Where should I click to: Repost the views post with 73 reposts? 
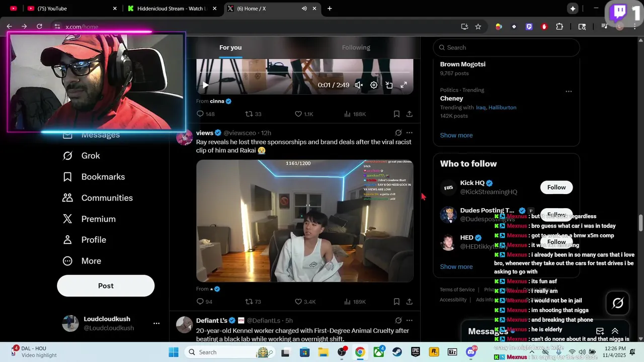(253, 302)
